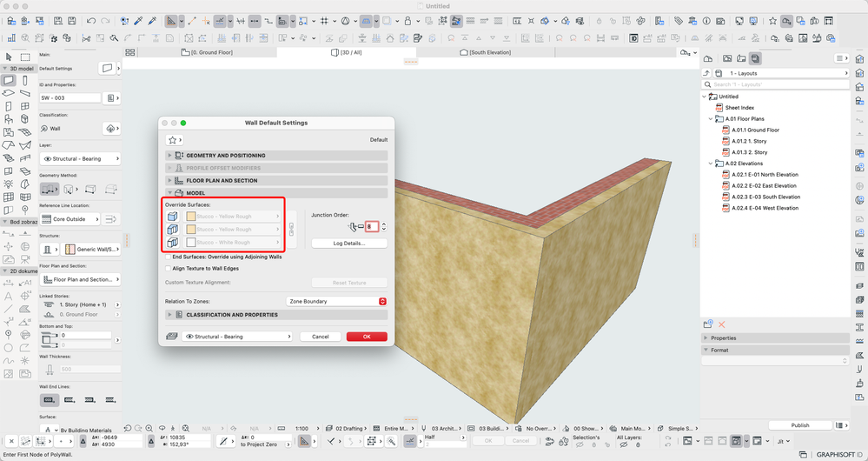Click the ID element settings icon beside SW - 003
Screen dimensions: 868x461
(x=112, y=98)
